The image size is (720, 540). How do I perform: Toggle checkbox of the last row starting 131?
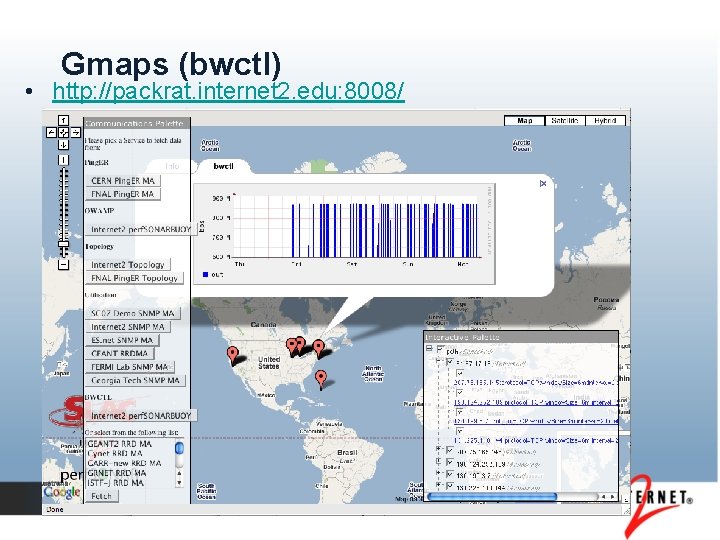[x=450, y=486]
